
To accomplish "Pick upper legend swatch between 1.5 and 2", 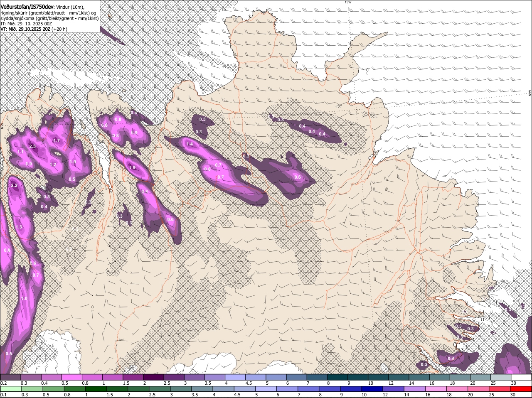I will (133, 377).
